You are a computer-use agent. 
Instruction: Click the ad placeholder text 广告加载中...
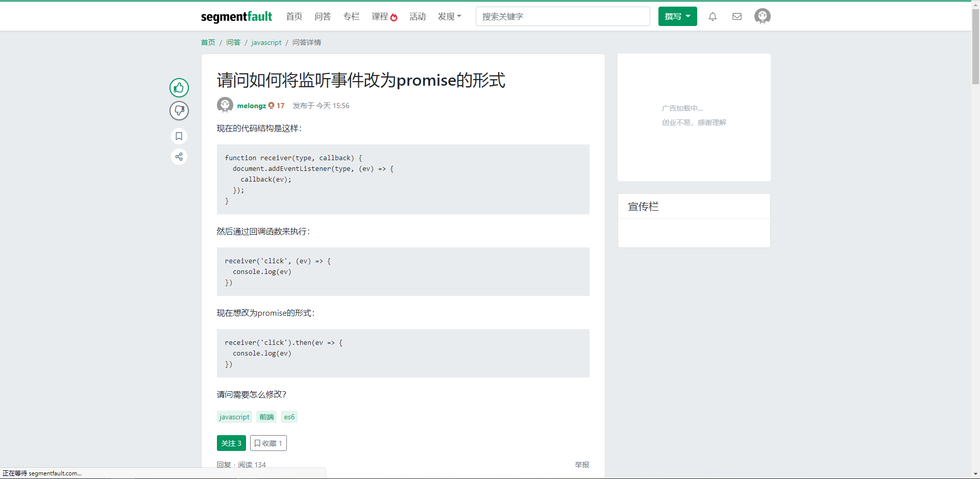tap(682, 108)
